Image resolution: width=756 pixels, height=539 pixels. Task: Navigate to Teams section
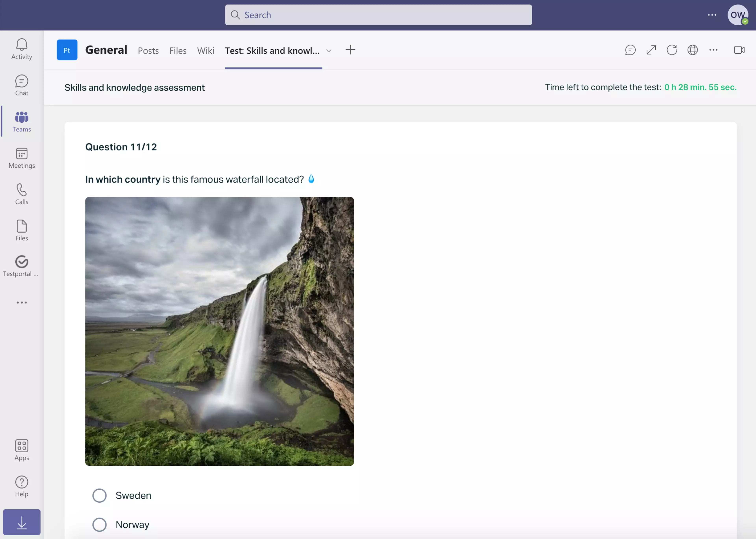[x=22, y=121]
